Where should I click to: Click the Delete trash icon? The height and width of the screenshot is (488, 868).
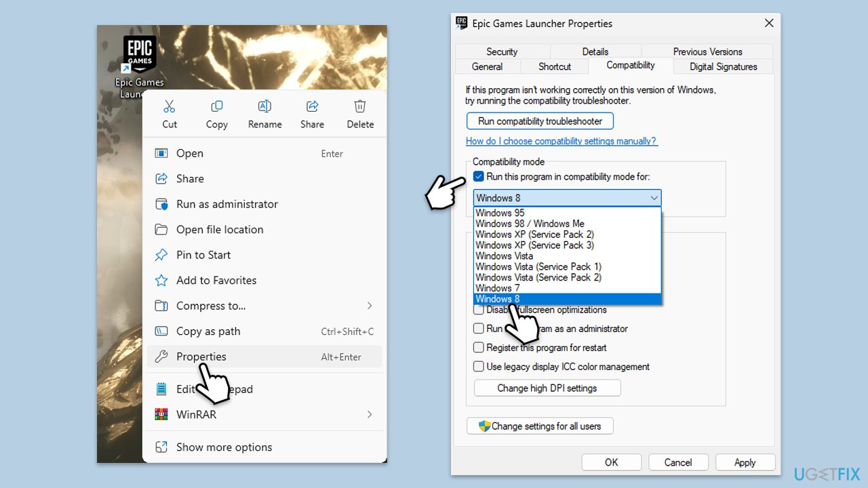tap(360, 106)
